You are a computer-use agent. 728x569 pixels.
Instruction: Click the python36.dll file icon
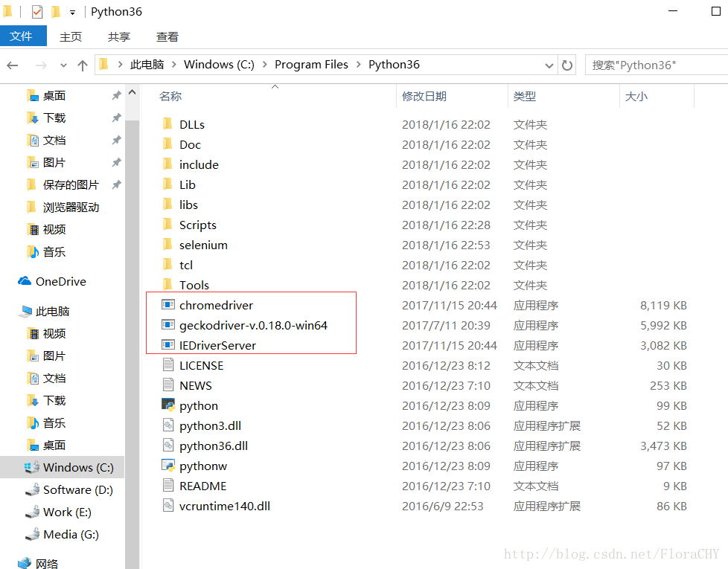168,446
